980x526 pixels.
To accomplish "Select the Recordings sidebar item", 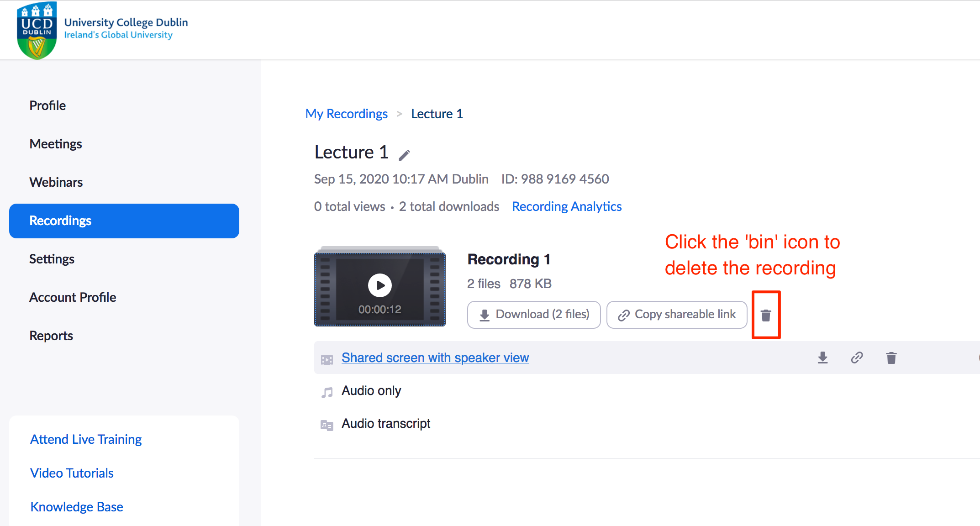I will (124, 221).
